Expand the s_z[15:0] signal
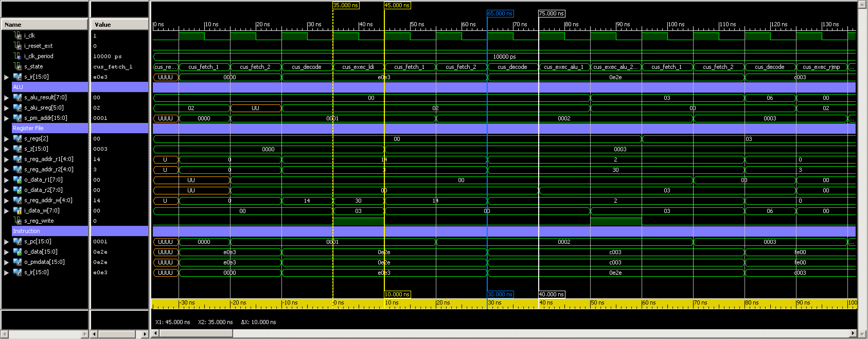Viewport: 868px width, 339px height. coord(7,149)
